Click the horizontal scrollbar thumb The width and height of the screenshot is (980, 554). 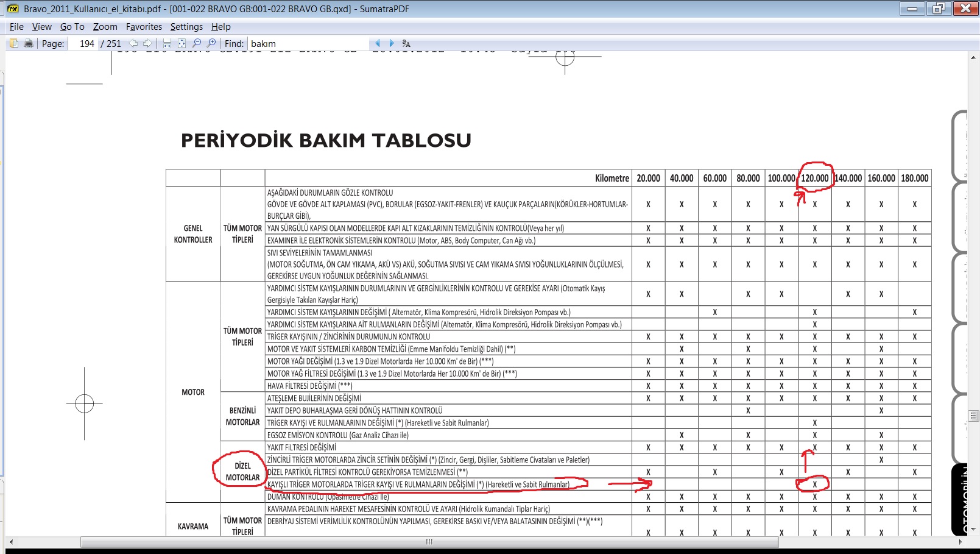pos(429,542)
